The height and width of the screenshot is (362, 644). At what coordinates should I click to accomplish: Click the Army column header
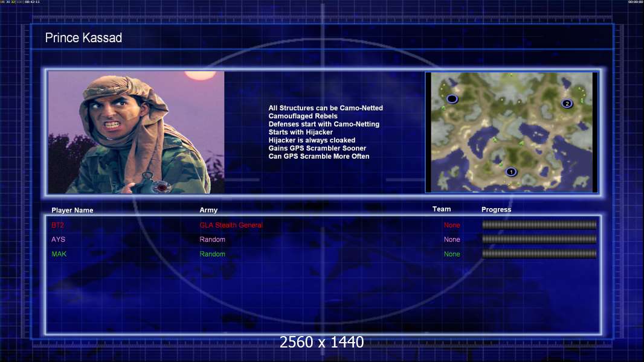208,210
